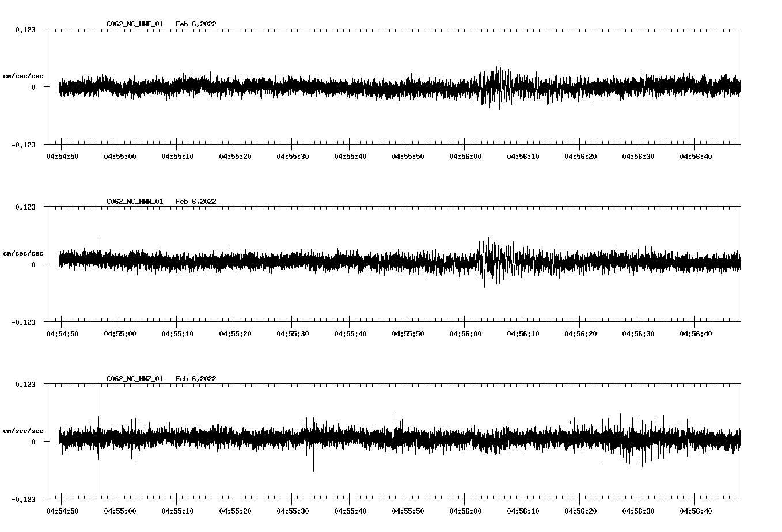782x532 pixels.
Task: Click the 04:56:40 time label in HNN plot
Action: tap(696, 333)
